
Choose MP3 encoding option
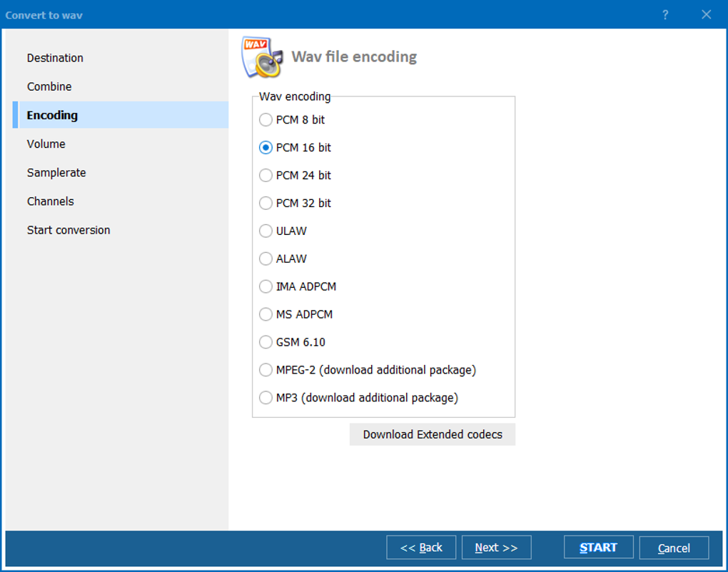point(266,398)
